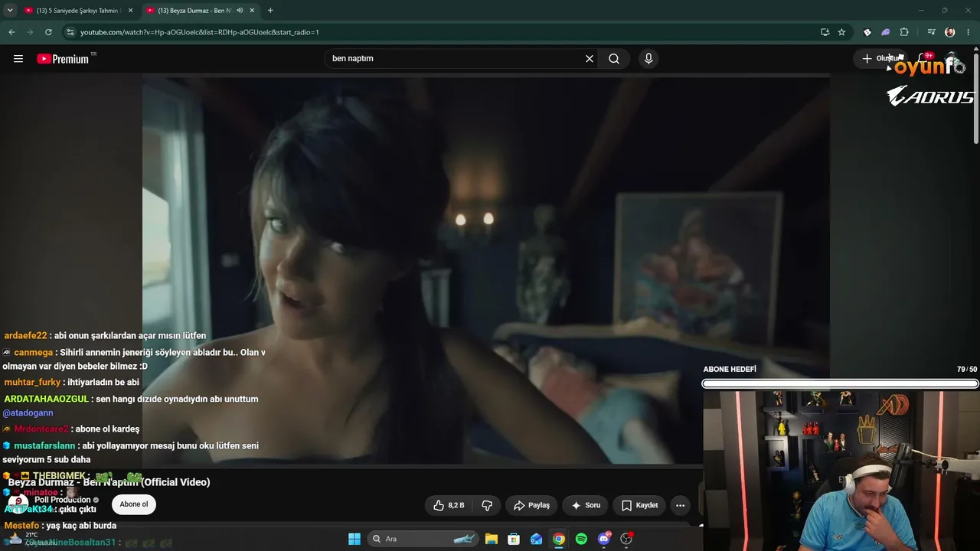
Task: Mute the Beyza Durmaz tab audio
Action: pos(240,11)
